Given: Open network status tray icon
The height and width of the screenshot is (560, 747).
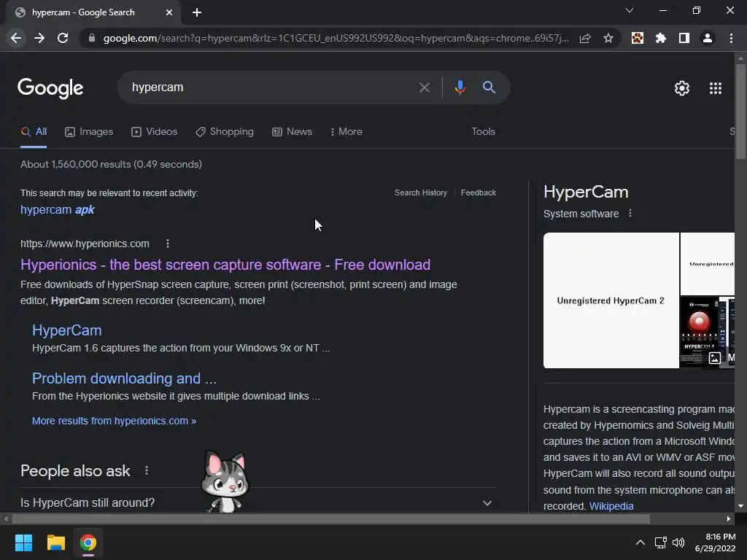Looking at the screenshot, I should (660, 542).
